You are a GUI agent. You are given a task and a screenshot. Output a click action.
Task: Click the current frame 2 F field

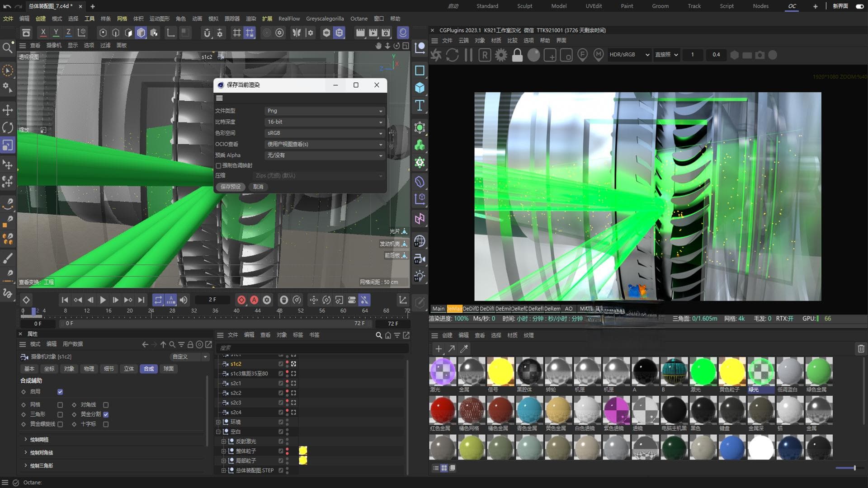(212, 300)
